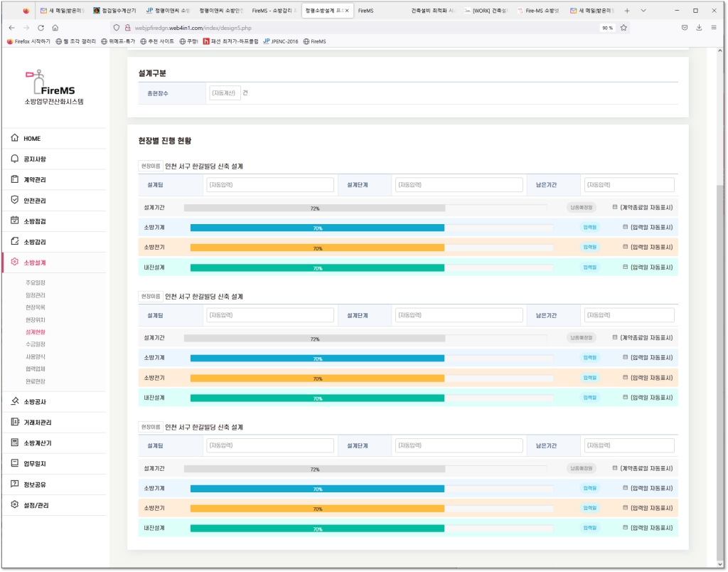Select 현장목록 in the 소방설계 submenu
The height and width of the screenshot is (572, 728).
(36, 307)
